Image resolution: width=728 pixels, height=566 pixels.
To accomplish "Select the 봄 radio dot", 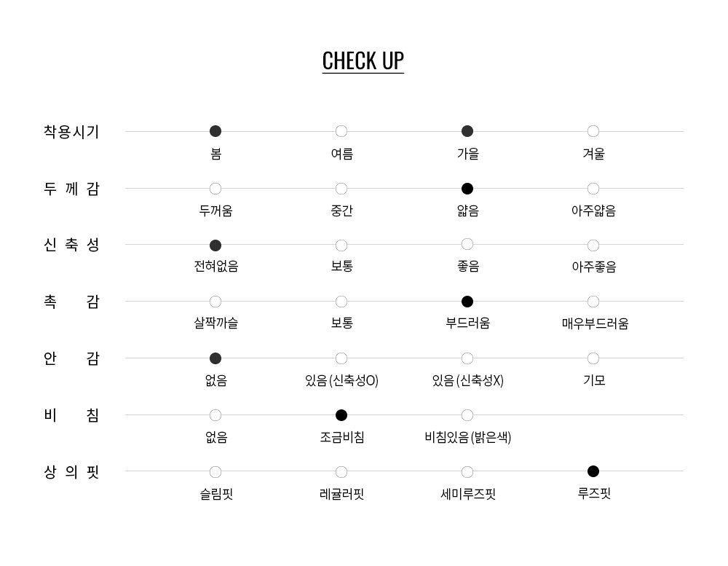I will click(x=215, y=131).
